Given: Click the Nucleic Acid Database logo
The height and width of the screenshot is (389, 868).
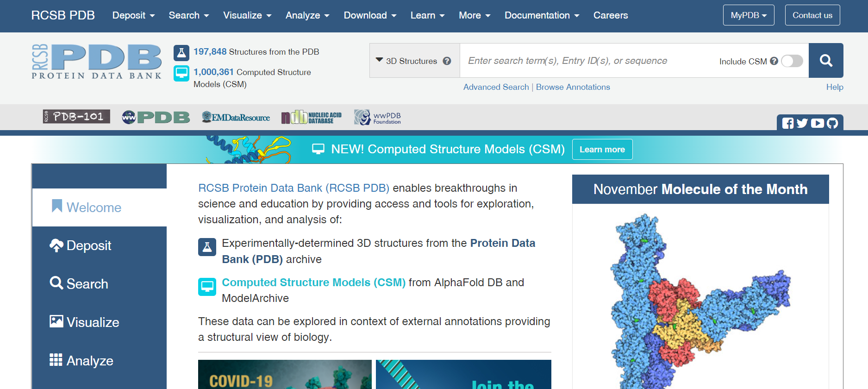Looking at the screenshot, I should pyautogui.click(x=311, y=118).
